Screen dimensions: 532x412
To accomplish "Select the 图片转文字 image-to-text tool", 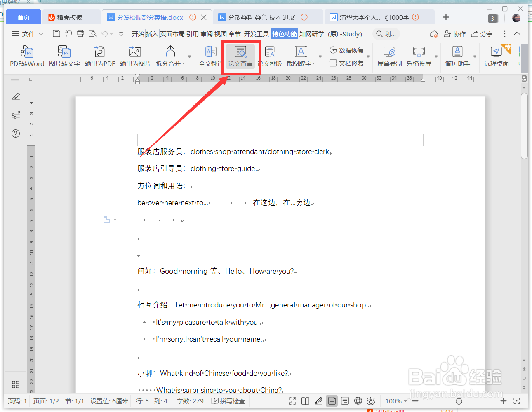I will coord(64,56).
